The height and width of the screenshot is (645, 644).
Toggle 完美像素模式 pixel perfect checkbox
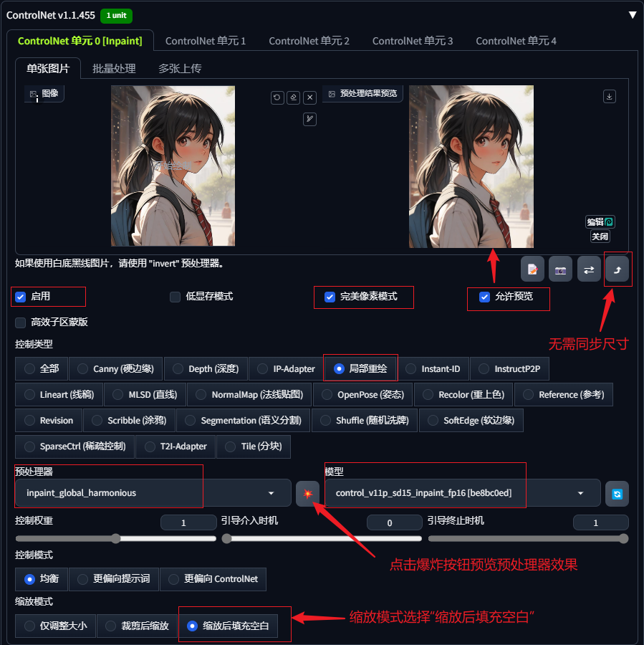click(x=330, y=297)
